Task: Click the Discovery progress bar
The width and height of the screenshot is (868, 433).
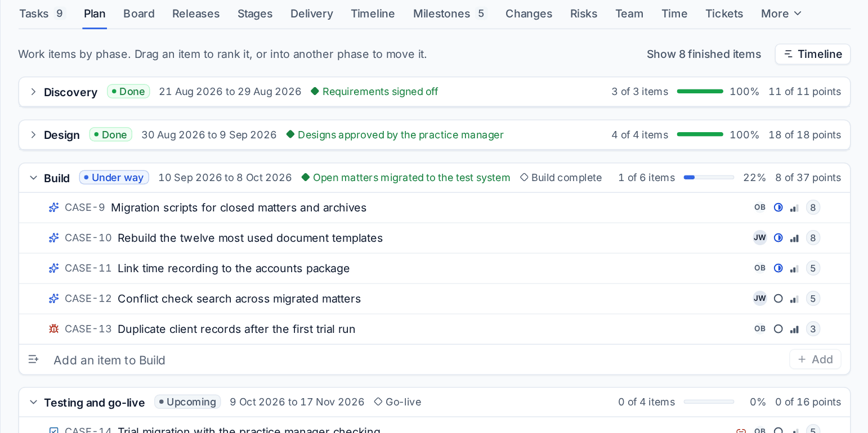Action: pyautogui.click(x=700, y=92)
